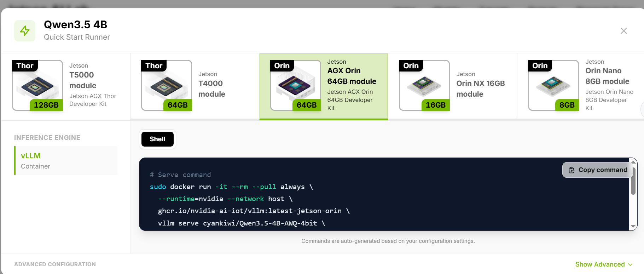
Task: Click the '--runtime=nvidia --network host' line
Action: tap(225, 199)
